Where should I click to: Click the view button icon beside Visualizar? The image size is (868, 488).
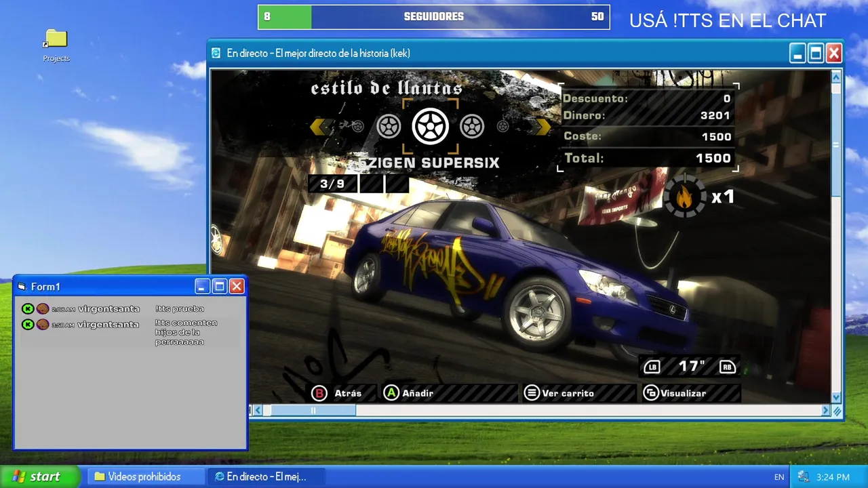point(651,393)
